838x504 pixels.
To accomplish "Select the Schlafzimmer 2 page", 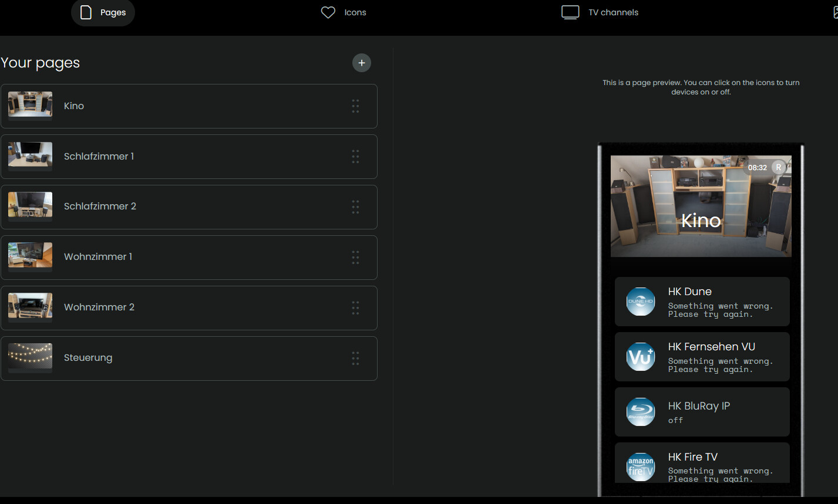I will click(x=189, y=207).
